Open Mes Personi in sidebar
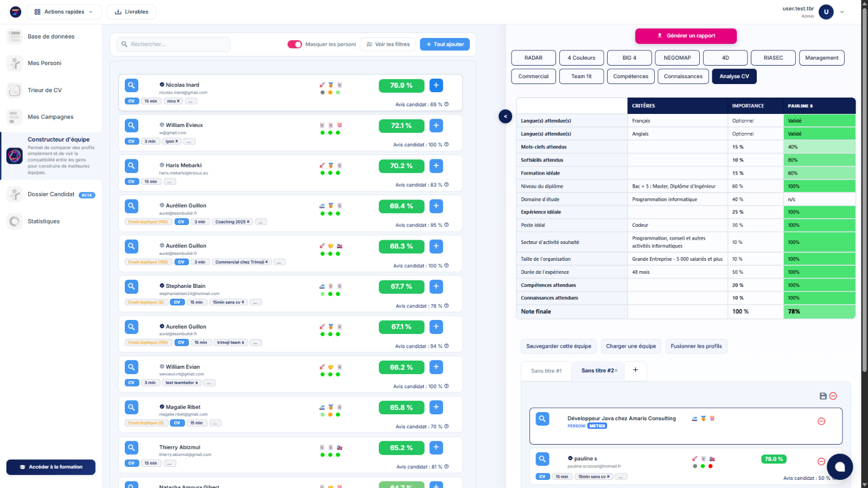Viewport: 868px width, 488px height. click(44, 63)
